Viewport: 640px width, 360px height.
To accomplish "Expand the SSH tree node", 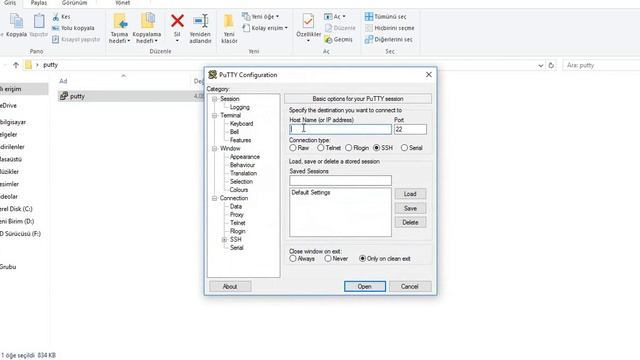I will point(224,240).
